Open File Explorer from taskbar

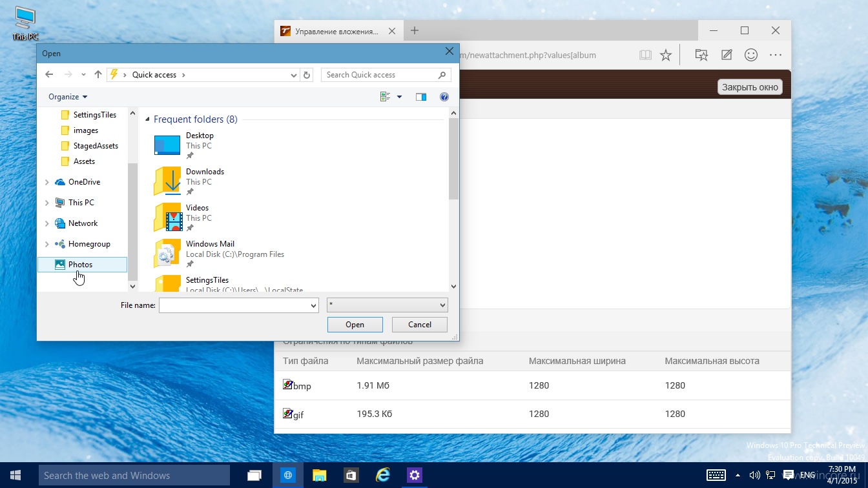point(319,476)
